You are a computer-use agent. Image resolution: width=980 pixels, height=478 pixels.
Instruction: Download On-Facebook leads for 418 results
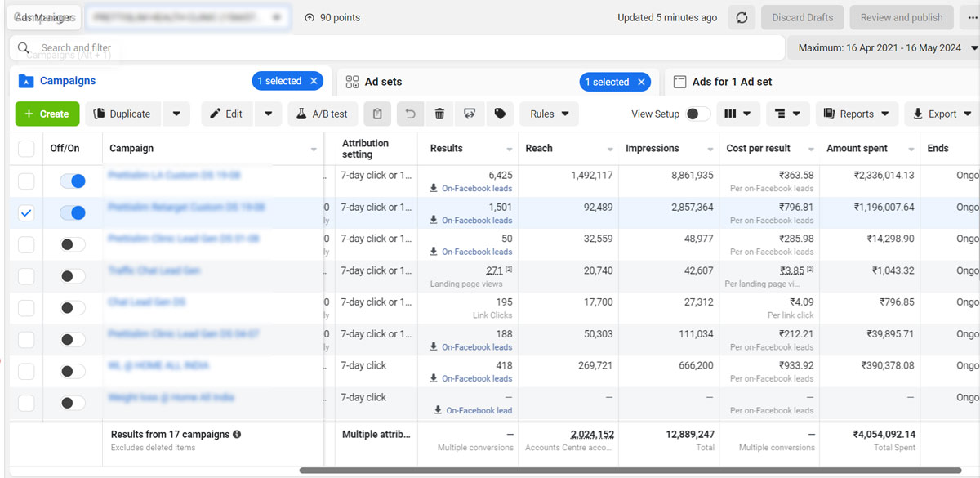click(x=471, y=379)
